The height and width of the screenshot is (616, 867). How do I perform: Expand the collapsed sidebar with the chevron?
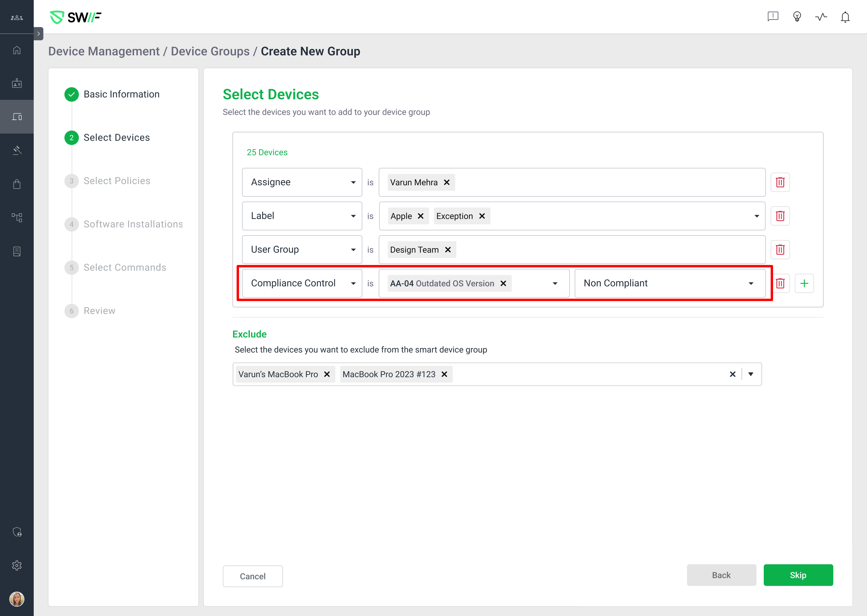click(38, 34)
